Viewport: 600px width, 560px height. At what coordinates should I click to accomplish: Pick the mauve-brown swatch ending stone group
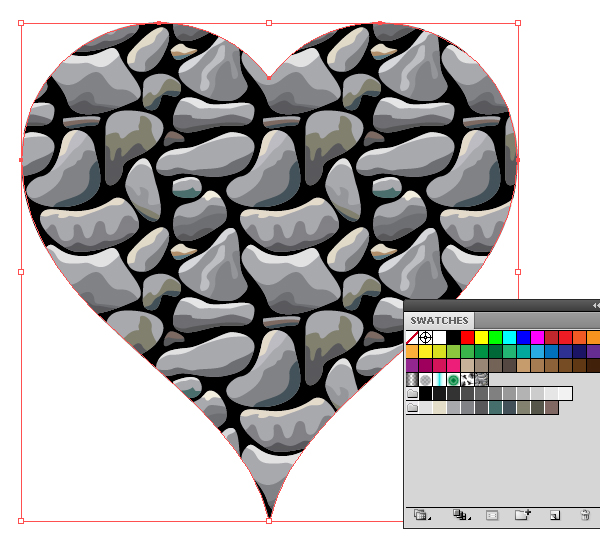551,407
